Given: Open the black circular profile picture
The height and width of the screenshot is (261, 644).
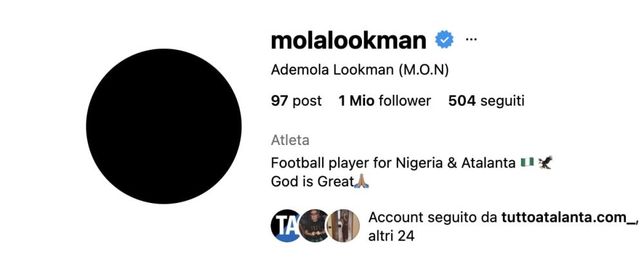Looking at the screenshot, I should (164, 126).
